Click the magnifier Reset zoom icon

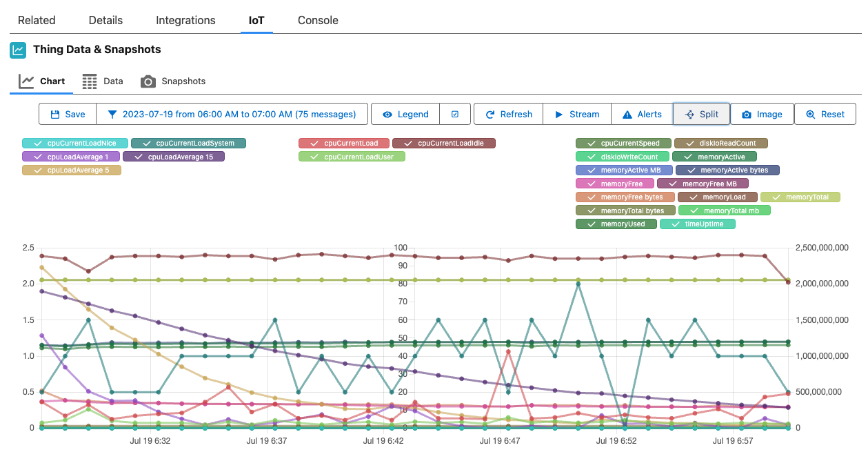click(x=811, y=115)
